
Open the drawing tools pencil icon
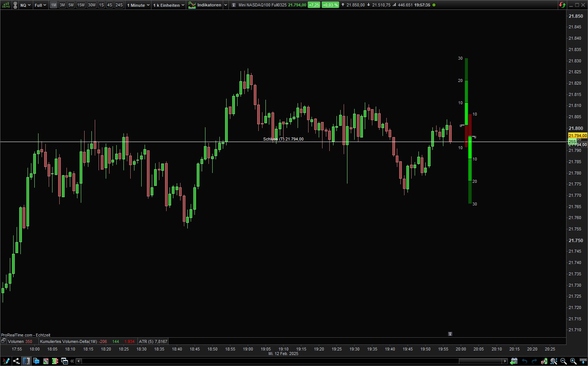6,361
